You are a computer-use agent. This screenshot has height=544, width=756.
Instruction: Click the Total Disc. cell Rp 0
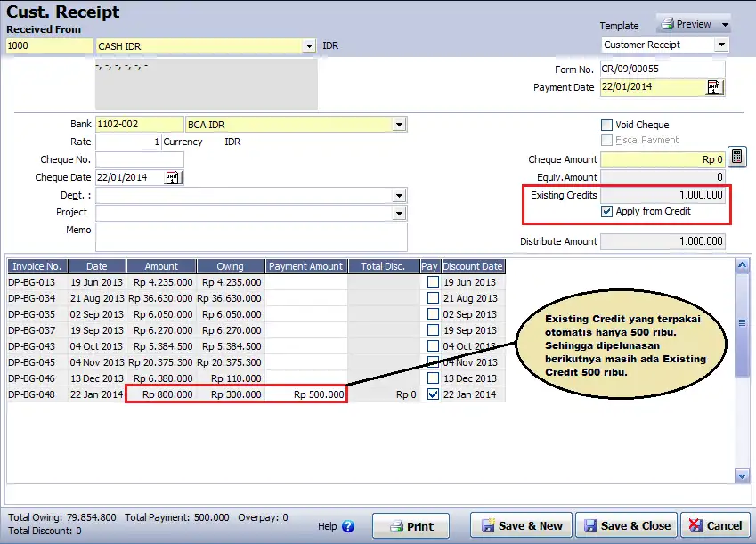[x=383, y=394]
